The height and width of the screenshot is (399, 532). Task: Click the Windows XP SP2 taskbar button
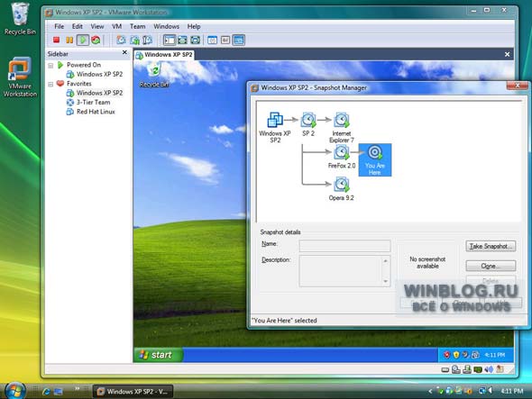pyautogui.click(x=133, y=391)
